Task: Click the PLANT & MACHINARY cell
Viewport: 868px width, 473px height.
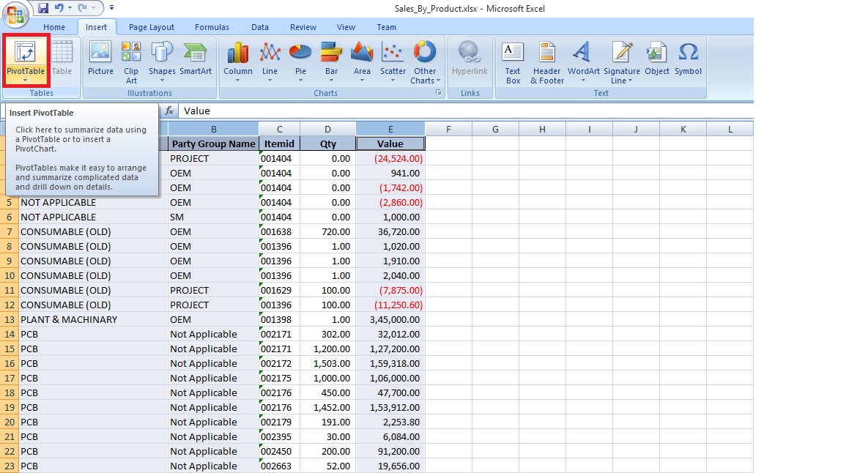Action: 94,320
